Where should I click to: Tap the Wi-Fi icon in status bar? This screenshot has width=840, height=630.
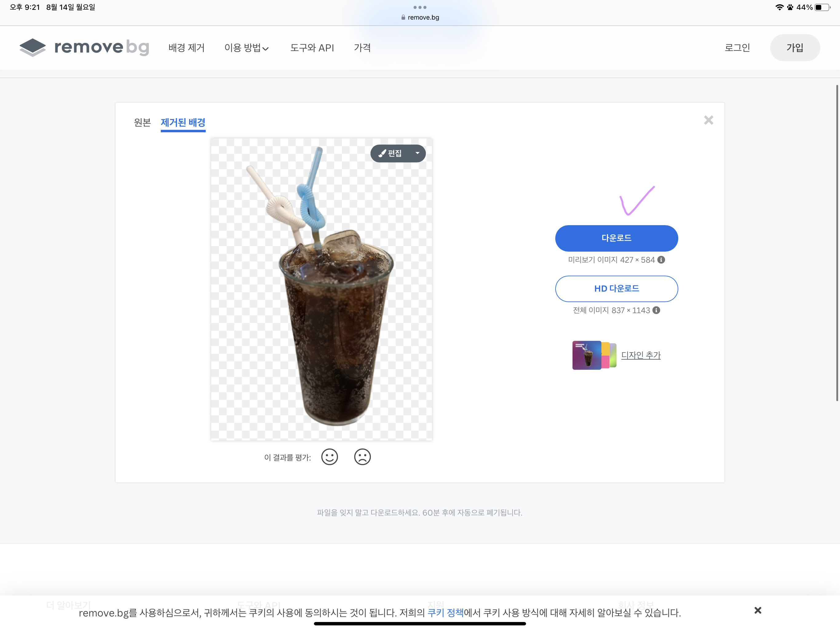(x=779, y=7)
